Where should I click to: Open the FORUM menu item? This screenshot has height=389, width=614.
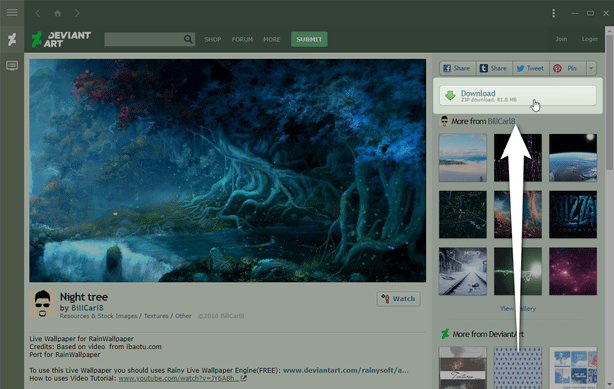[x=242, y=40]
